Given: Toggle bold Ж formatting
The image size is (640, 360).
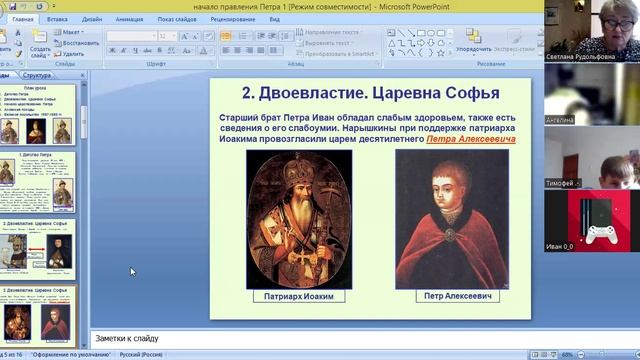Looking at the screenshot, I should pyautogui.click(x=112, y=51).
